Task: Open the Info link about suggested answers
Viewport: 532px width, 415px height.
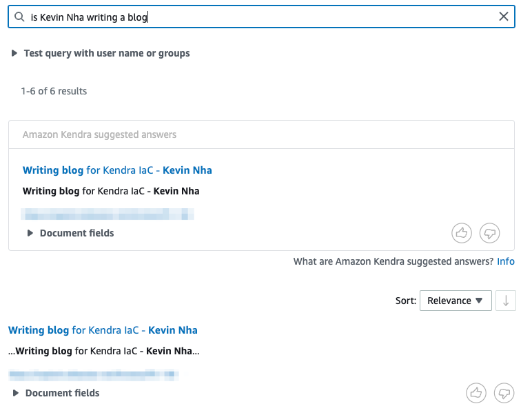Action: point(506,261)
